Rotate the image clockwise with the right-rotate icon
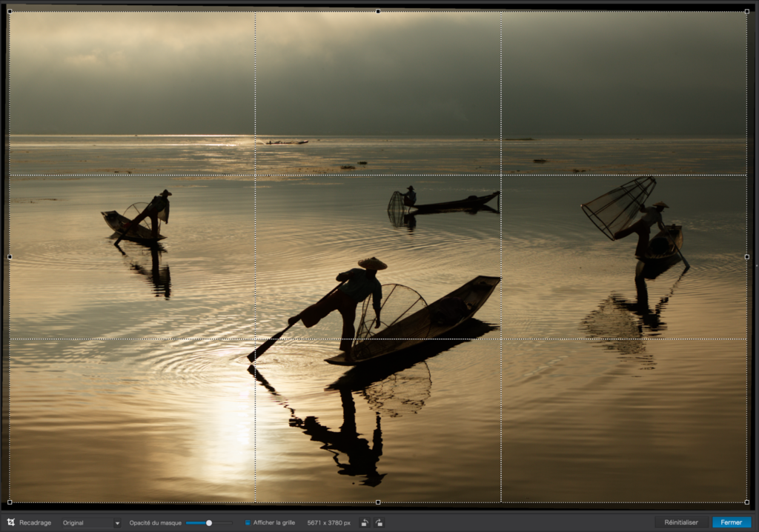This screenshot has width=759, height=532. (x=379, y=522)
